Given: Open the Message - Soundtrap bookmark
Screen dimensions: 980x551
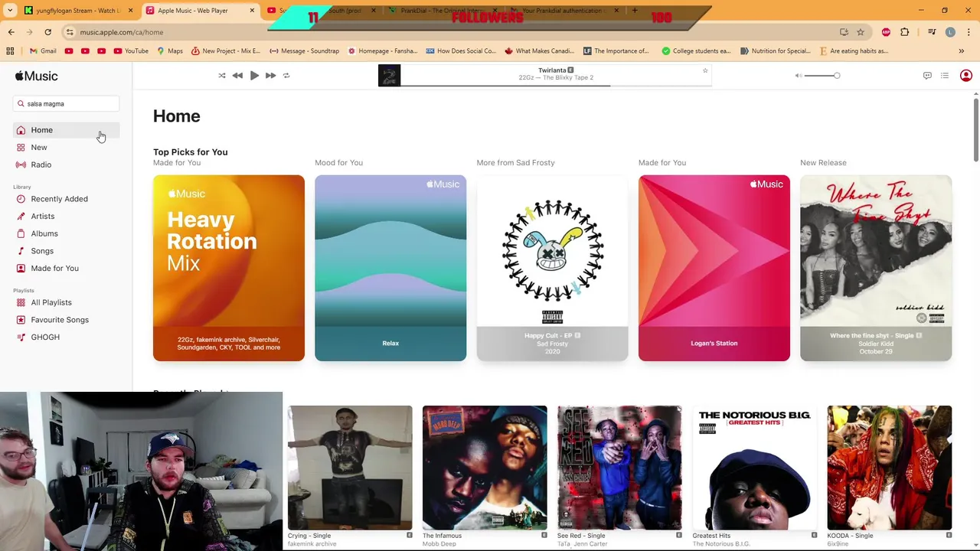Looking at the screenshot, I should click(x=304, y=51).
